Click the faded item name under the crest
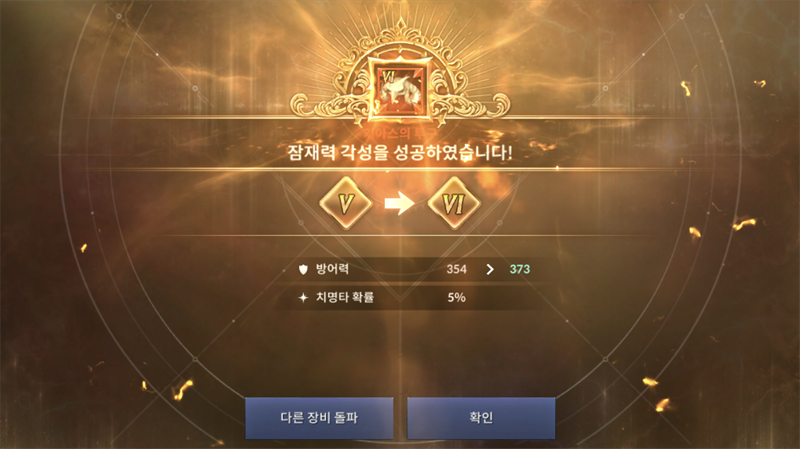Viewport: 800px width, 449px height. click(x=399, y=133)
